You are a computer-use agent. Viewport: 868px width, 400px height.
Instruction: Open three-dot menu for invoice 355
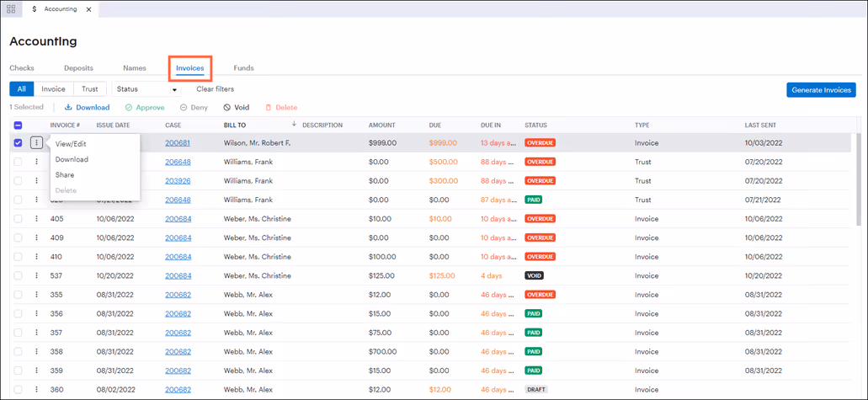tap(36, 295)
